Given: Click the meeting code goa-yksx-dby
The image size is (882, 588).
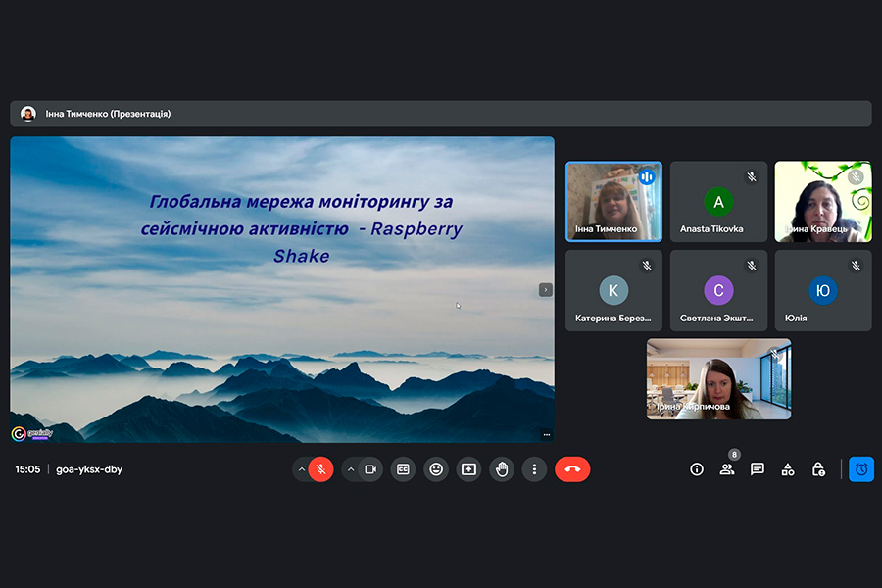Looking at the screenshot, I should [x=89, y=469].
